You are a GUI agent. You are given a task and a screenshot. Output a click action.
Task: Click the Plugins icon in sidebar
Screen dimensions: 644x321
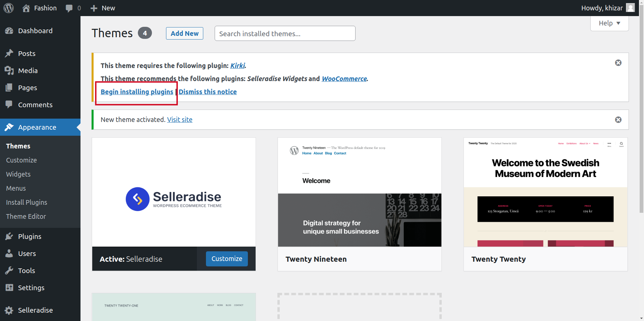click(x=9, y=237)
